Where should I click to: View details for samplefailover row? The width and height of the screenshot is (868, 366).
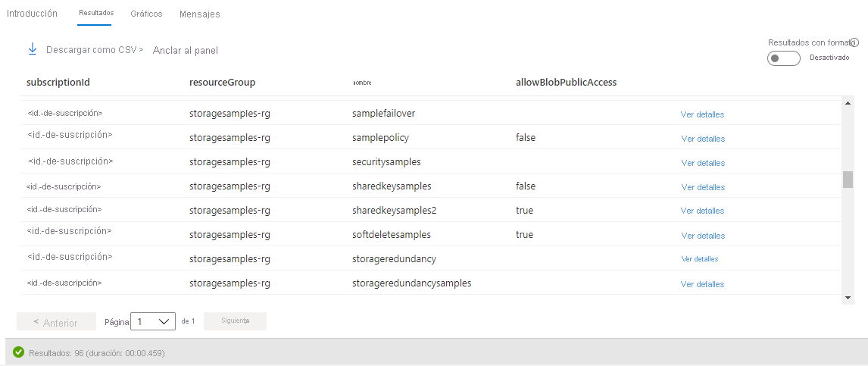tap(702, 114)
